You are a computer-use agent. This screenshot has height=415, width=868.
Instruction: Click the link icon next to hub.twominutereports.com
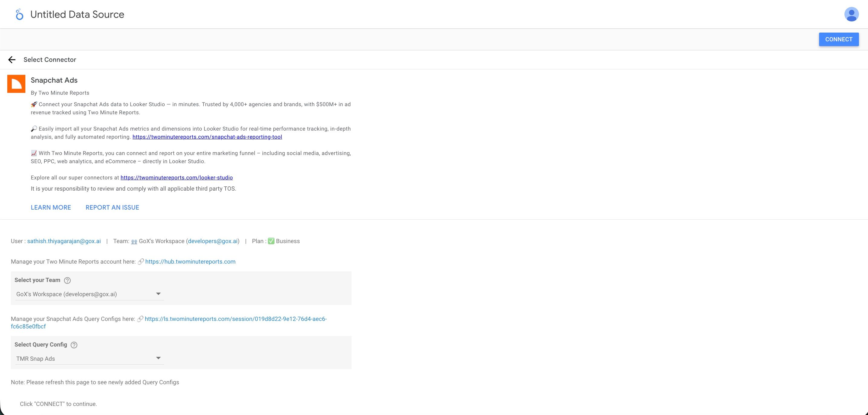pos(140,261)
